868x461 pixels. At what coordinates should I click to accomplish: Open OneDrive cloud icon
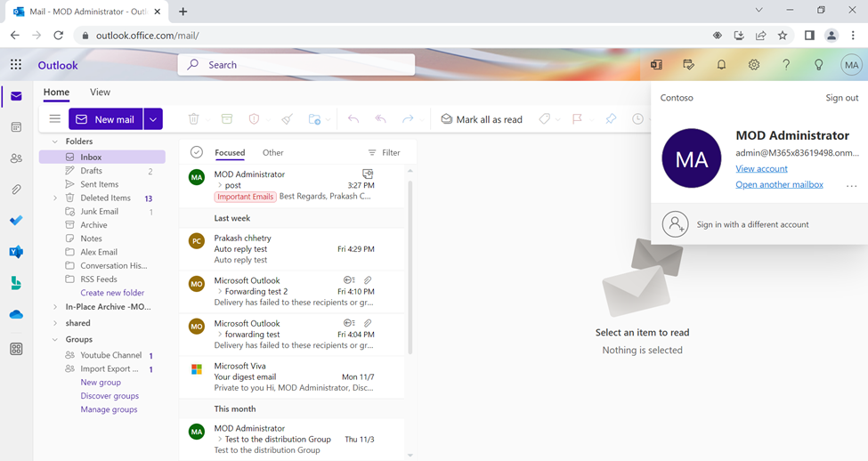coord(16,314)
